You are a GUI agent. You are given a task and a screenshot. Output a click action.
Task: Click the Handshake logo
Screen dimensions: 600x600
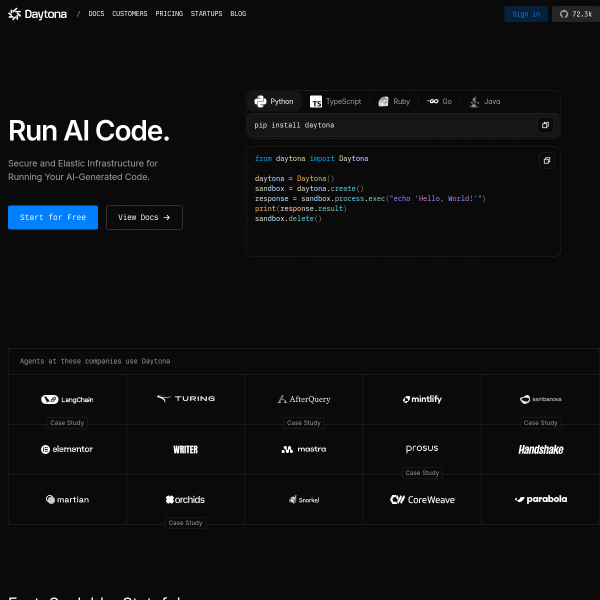[x=541, y=450]
